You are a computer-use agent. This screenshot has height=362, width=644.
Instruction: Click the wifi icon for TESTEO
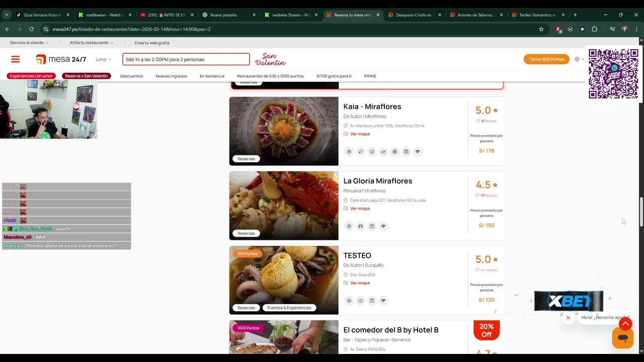[383, 301]
